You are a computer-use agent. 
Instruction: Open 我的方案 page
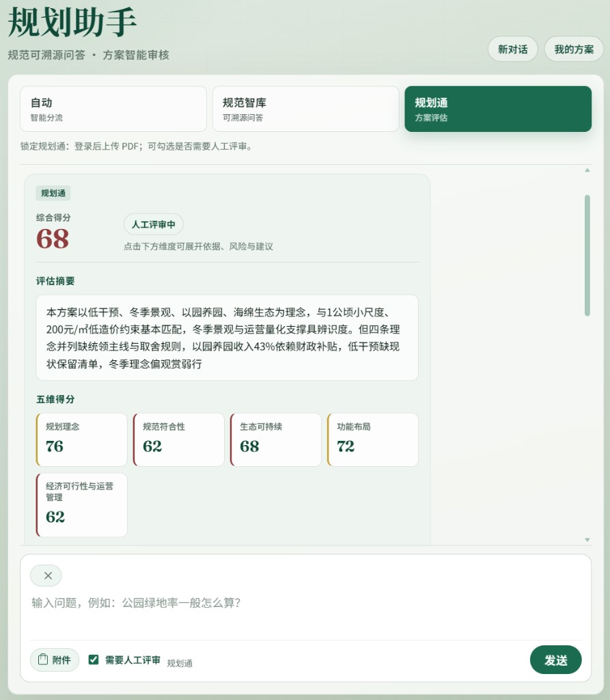click(x=573, y=49)
